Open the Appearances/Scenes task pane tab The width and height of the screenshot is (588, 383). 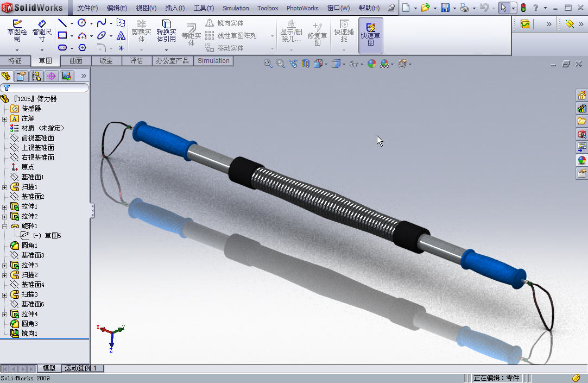pos(581,160)
